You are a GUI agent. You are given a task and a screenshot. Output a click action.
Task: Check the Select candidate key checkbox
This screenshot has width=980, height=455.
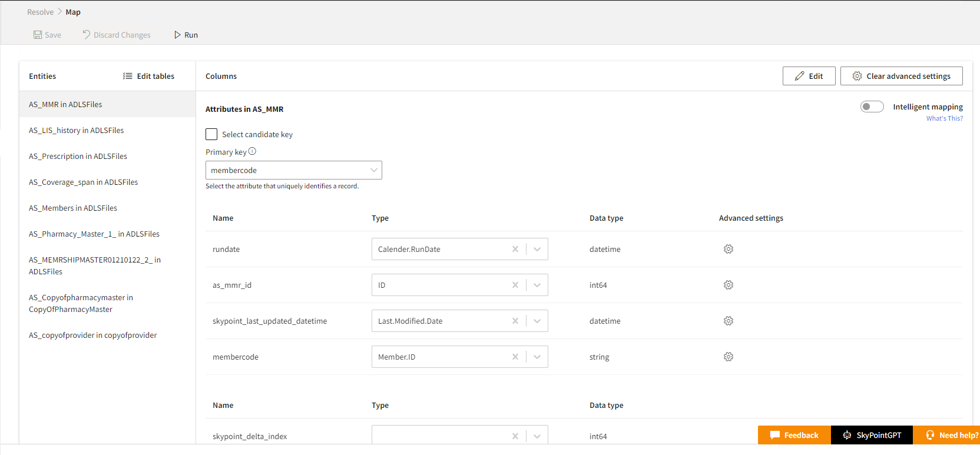211,134
